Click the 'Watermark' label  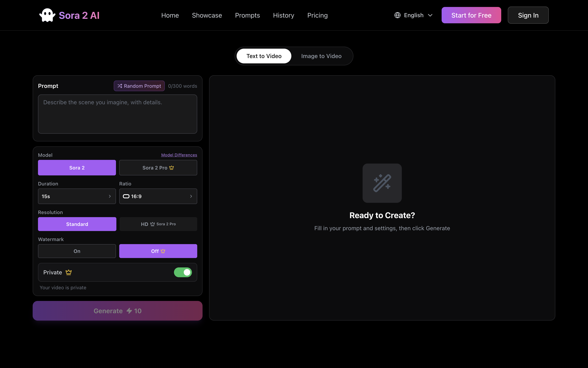pos(51,239)
